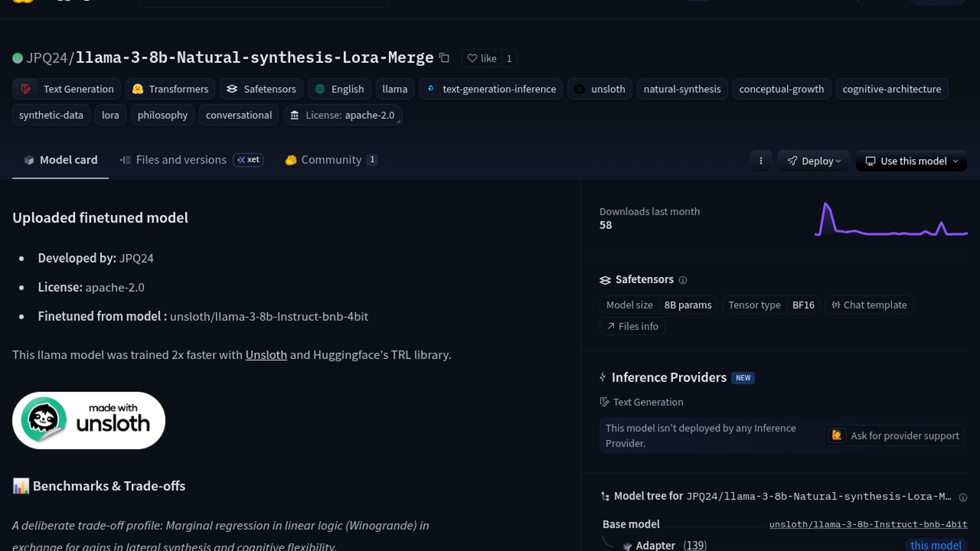Click Model tree info icon
The image size is (980, 551).
click(x=963, y=497)
